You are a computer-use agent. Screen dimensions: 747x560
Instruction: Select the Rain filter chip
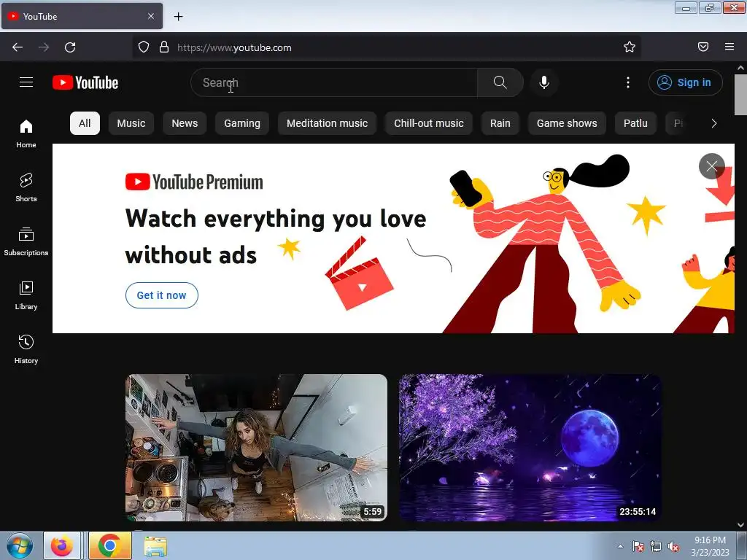pyautogui.click(x=500, y=123)
